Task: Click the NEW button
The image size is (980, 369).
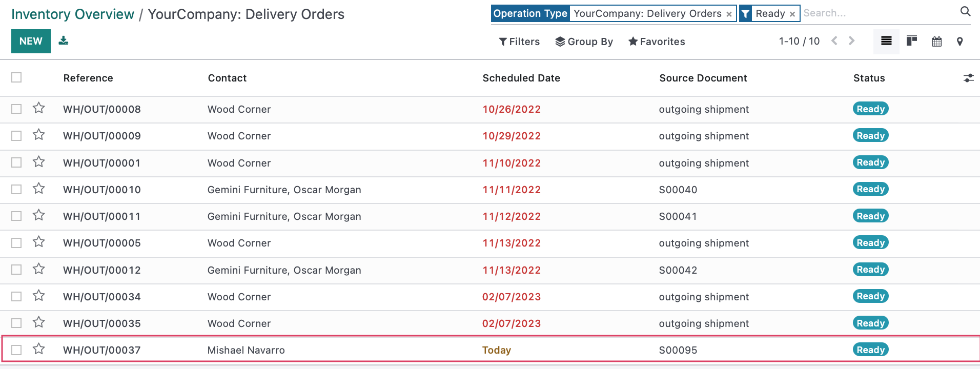Action: 31,41
